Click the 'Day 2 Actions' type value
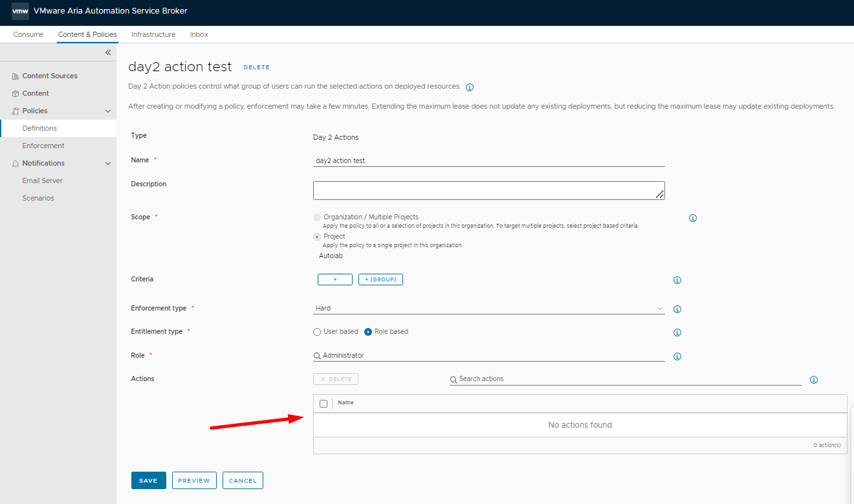Image resolution: width=854 pixels, height=504 pixels. point(336,137)
